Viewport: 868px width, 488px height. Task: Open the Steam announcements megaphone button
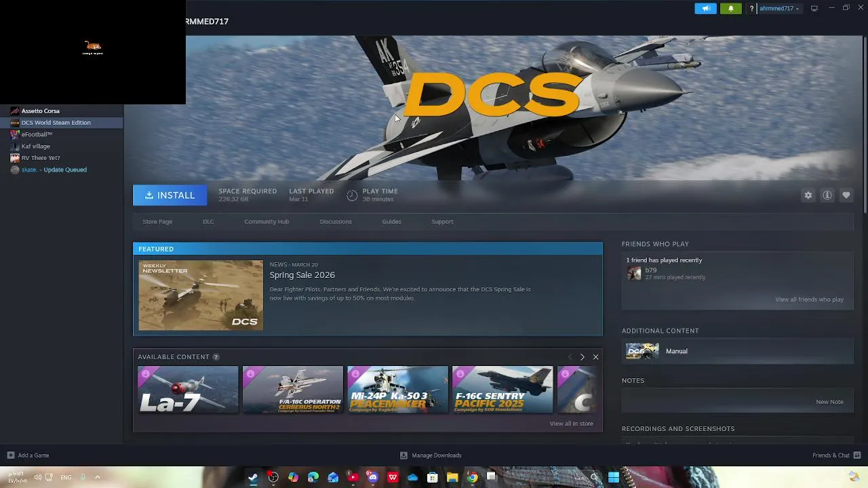coord(705,9)
